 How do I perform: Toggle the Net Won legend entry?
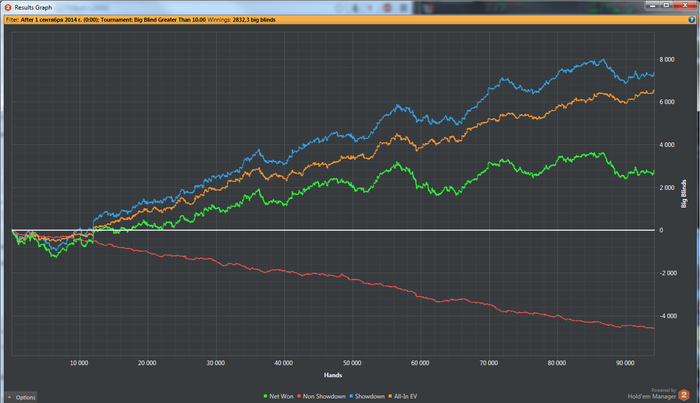point(279,396)
